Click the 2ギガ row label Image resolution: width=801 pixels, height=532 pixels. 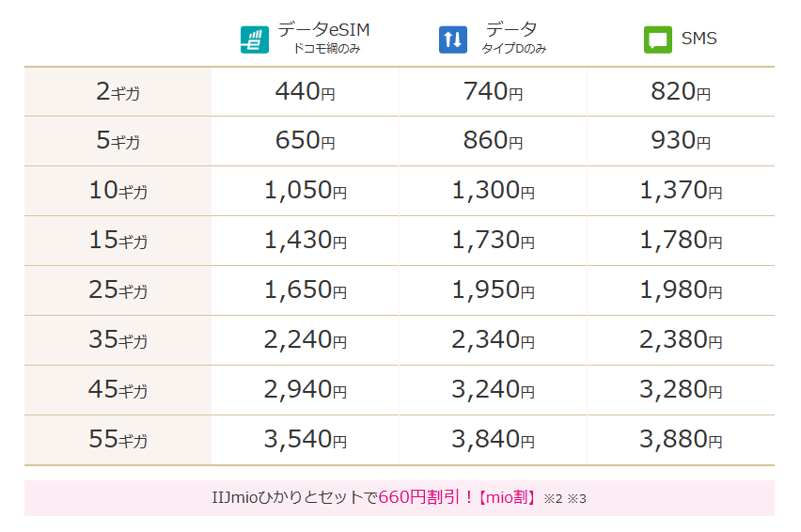pyautogui.click(x=118, y=92)
